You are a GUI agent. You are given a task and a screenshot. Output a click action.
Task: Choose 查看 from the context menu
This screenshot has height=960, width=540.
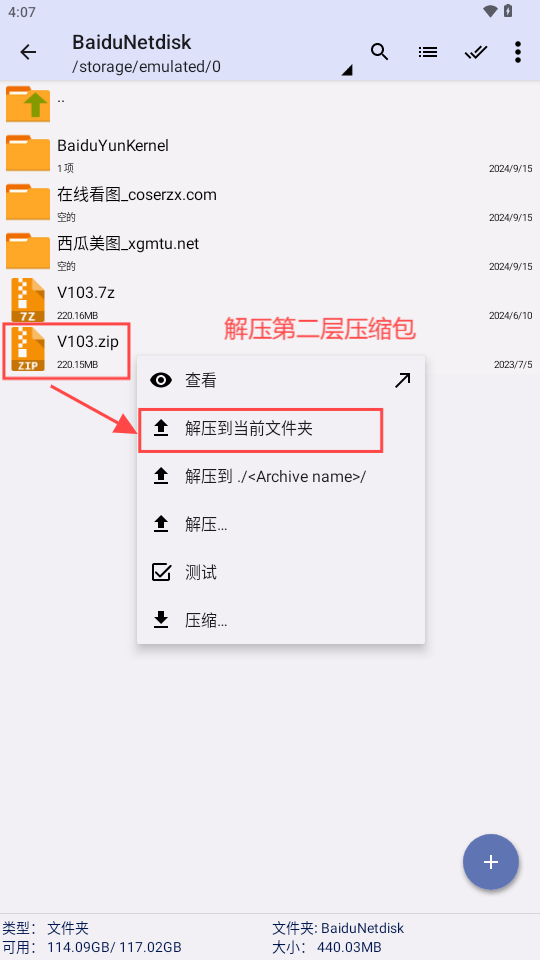(281, 381)
